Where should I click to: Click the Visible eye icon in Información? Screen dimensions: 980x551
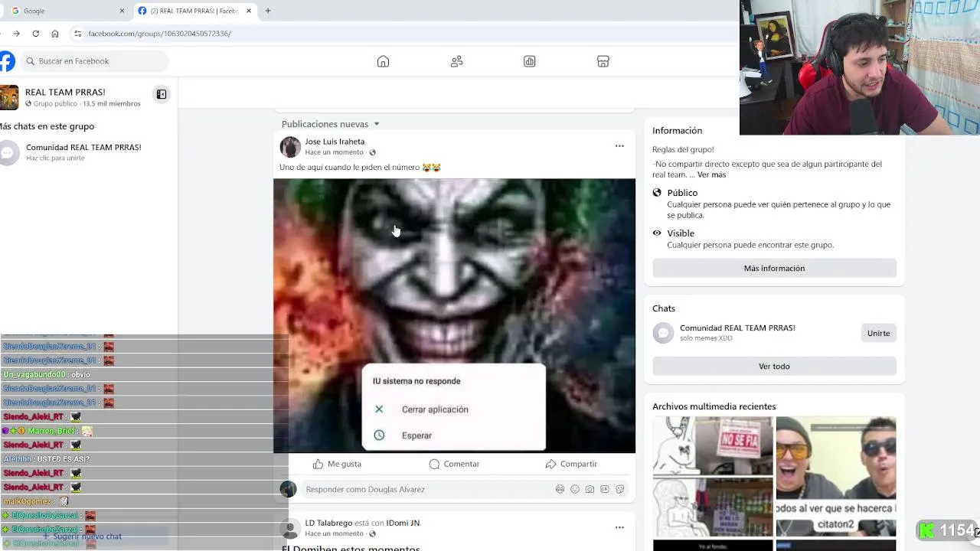pos(657,233)
